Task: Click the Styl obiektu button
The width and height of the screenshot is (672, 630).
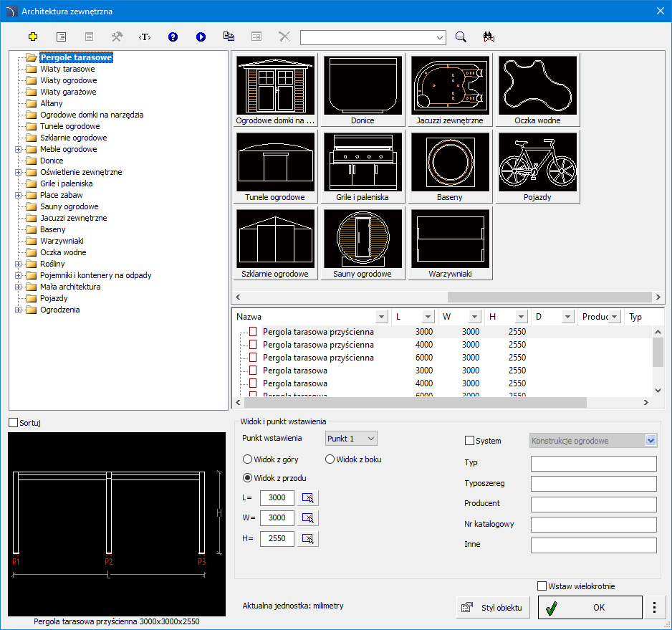Action: click(493, 608)
